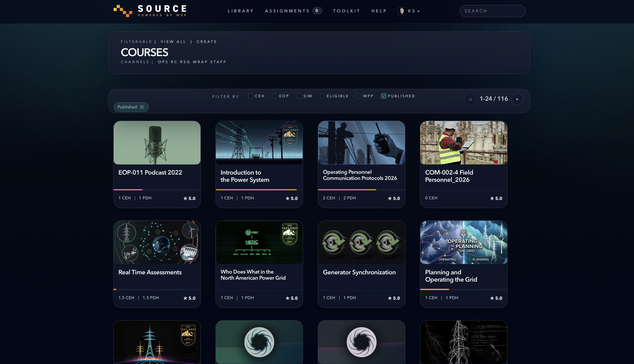Click star rating on Operating Personnel Communication Protocols
This screenshot has height=364, width=634.
394,198
